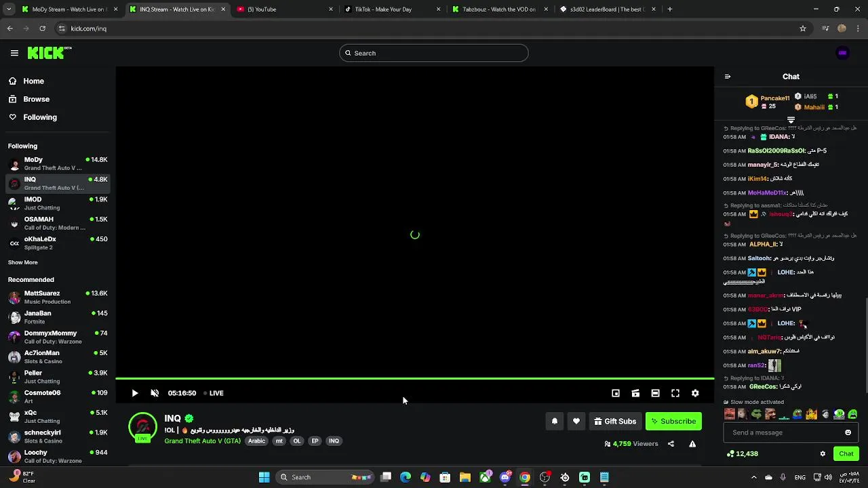Switch to YouTube browser tab
This screenshot has width=868, height=488.
click(285, 9)
